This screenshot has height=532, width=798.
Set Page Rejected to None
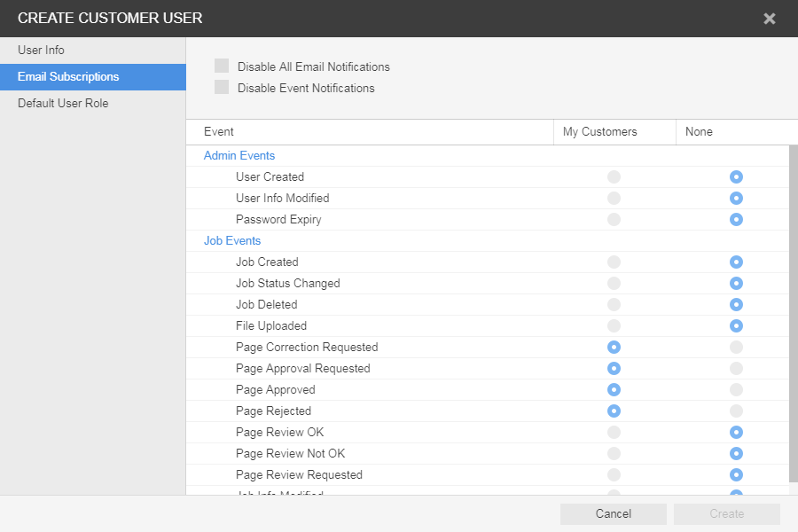[736, 411]
